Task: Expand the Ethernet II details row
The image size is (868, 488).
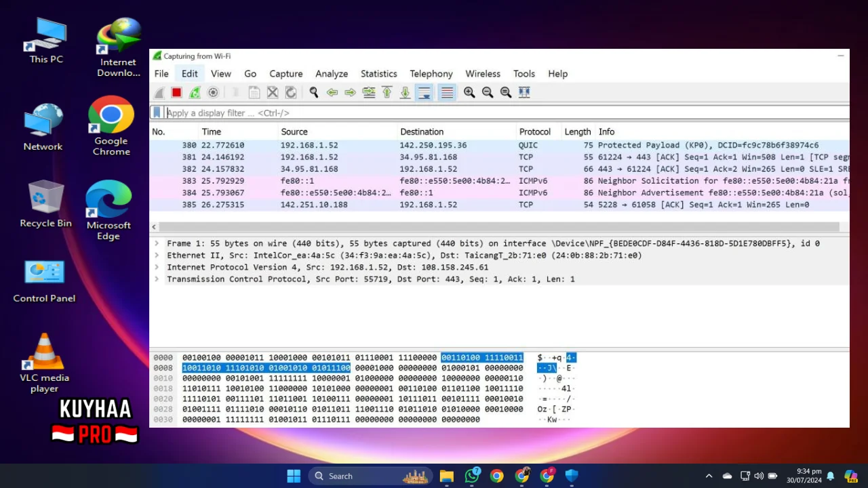Action: coord(157,256)
